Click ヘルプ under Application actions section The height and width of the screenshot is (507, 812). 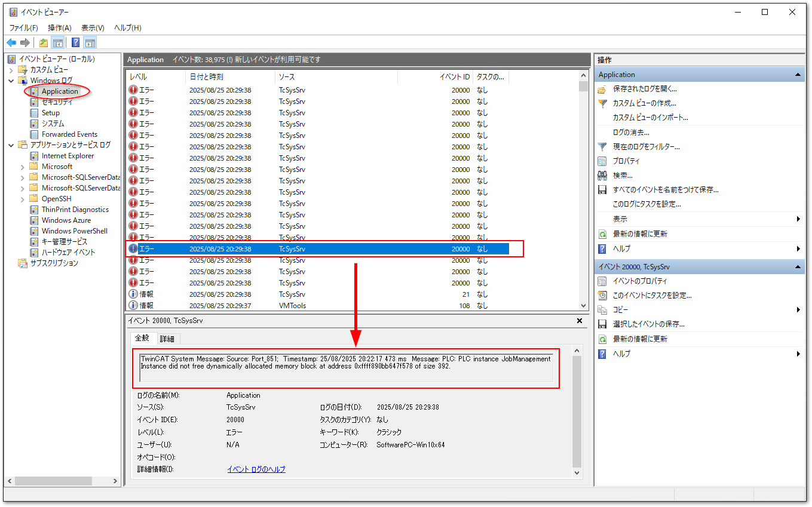621,248
